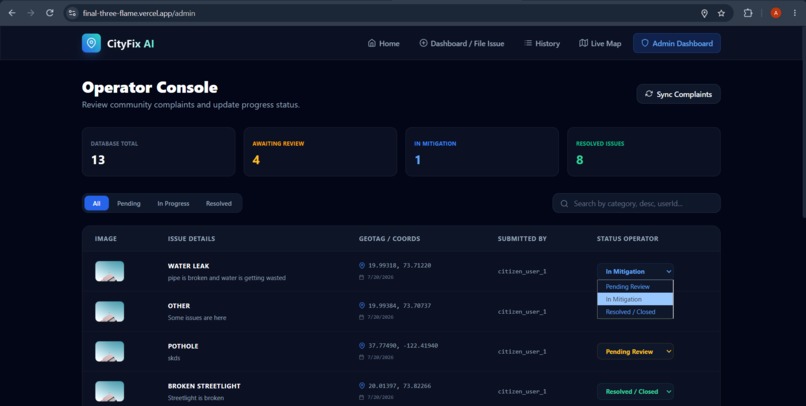This screenshot has height=406, width=806.
Task: Select the In Progress filter tab
Action: click(173, 204)
